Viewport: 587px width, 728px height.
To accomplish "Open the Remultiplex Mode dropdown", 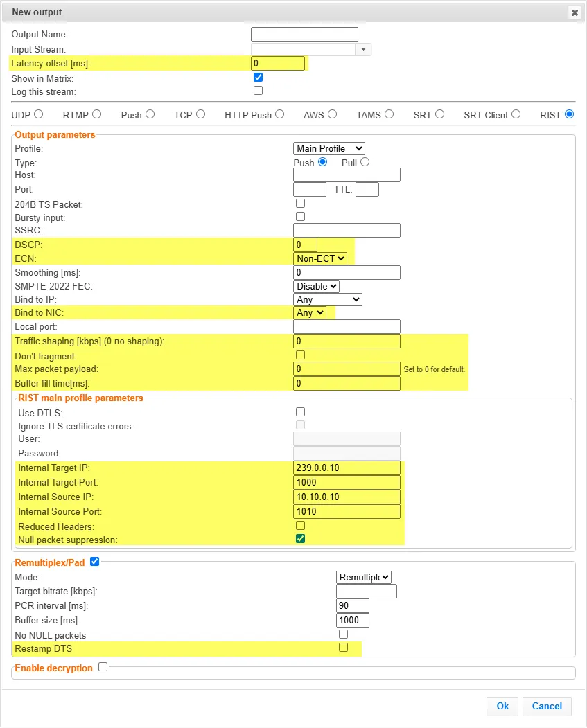I will pyautogui.click(x=364, y=577).
